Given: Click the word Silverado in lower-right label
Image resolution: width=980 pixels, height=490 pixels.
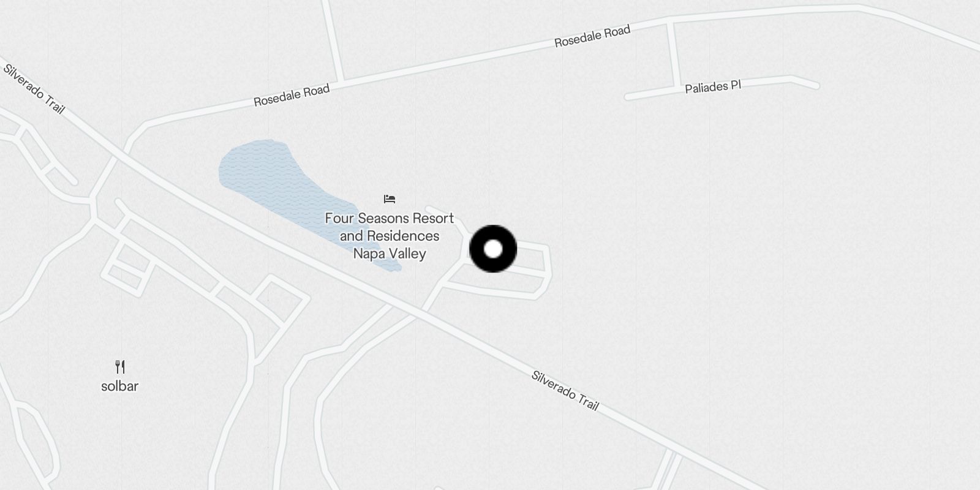Looking at the screenshot, I should 553,383.
